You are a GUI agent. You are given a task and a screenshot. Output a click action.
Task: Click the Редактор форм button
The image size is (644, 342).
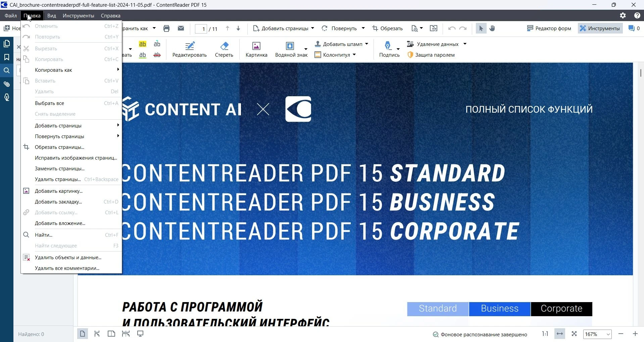(549, 28)
